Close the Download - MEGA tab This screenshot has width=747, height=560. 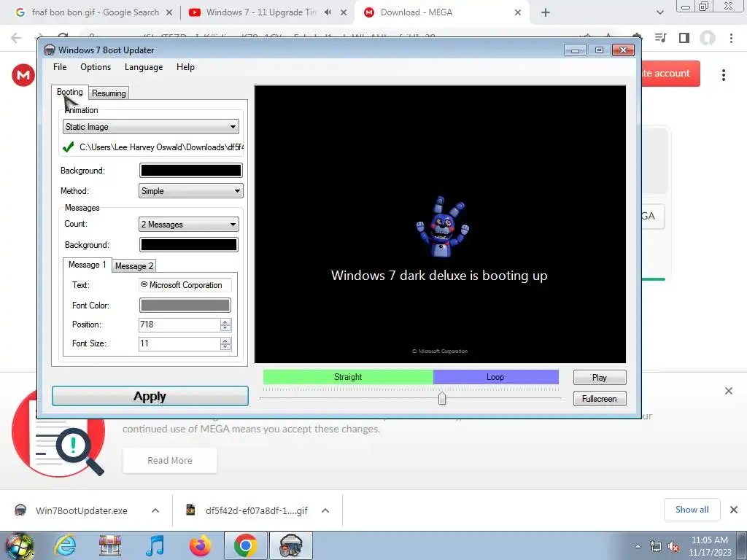(518, 13)
